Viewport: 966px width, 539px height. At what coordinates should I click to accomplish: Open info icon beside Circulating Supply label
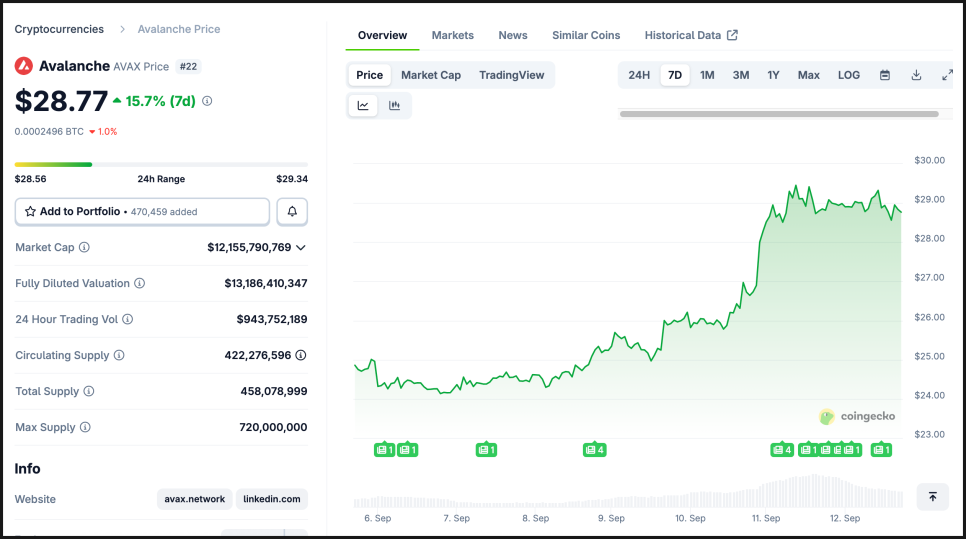point(119,355)
